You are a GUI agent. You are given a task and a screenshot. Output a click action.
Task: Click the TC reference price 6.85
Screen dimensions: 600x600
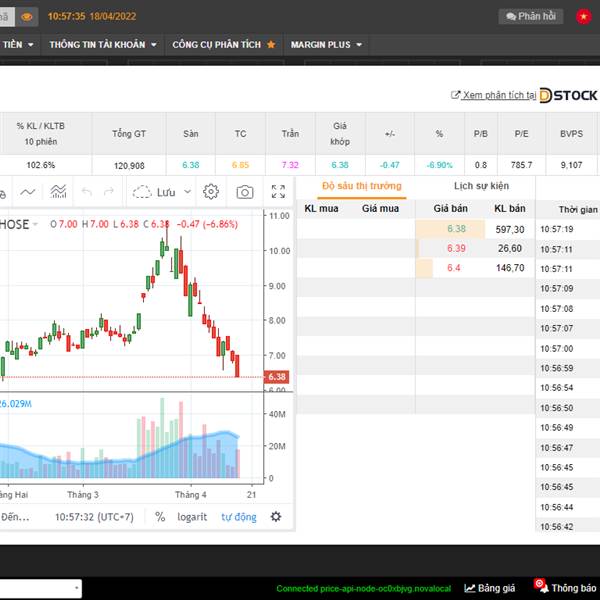coord(240,165)
